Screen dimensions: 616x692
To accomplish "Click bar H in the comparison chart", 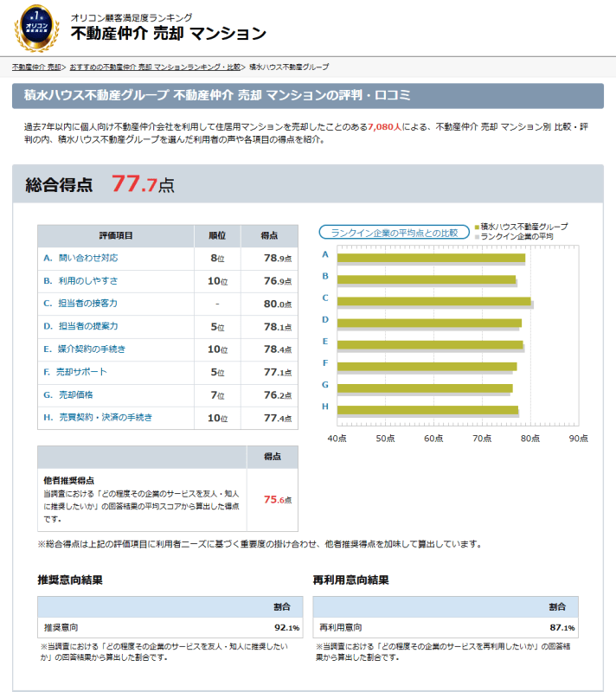I will [427, 410].
